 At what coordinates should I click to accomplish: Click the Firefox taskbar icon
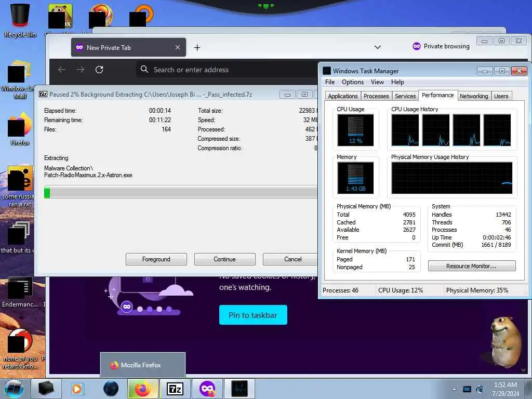(x=142, y=389)
